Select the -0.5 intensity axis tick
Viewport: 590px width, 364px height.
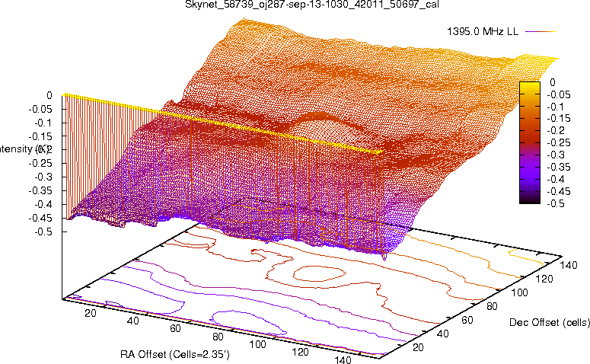pos(43,231)
